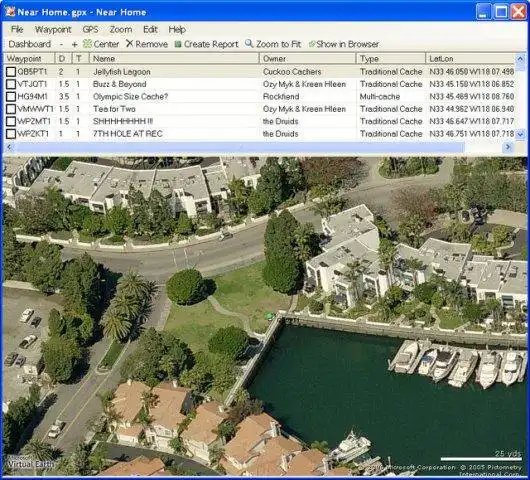Sort by the Owner column header
Image resolution: width=530 pixels, height=480 pixels.
click(x=308, y=58)
